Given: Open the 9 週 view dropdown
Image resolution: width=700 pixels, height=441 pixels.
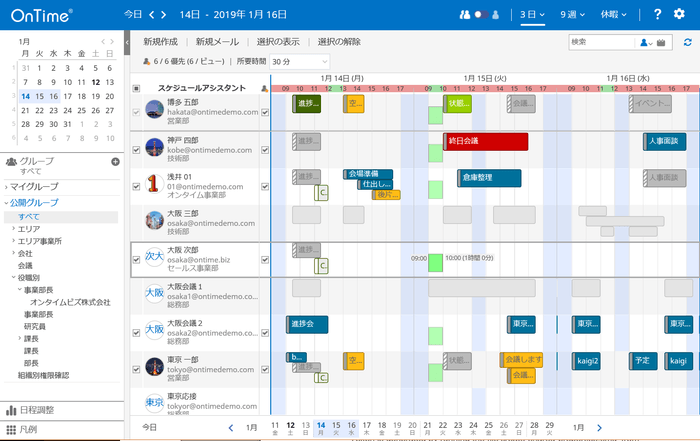Looking at the screenshot, I should click(573, 15).
